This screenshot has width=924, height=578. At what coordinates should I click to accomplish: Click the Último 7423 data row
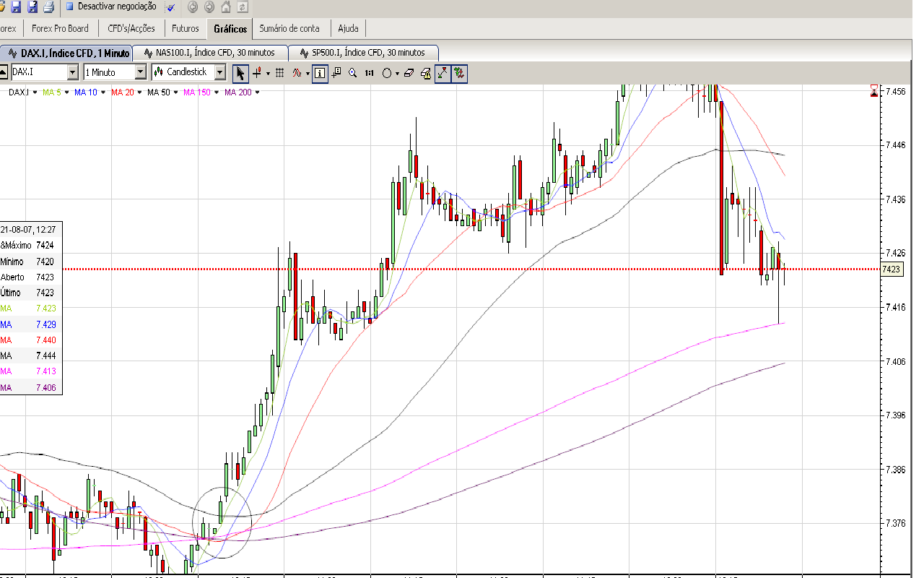pyautogui.click(x=31, y=293)
